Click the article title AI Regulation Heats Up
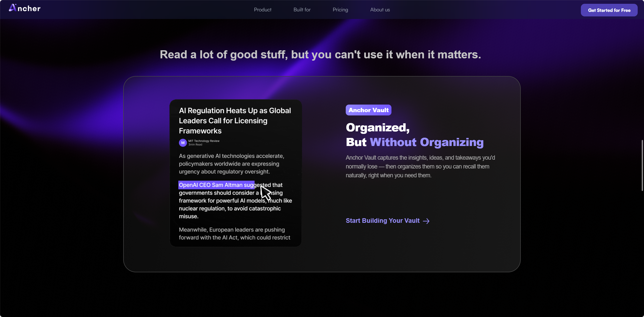The width and height of the screenshot is (644, 317). (235, 121)
